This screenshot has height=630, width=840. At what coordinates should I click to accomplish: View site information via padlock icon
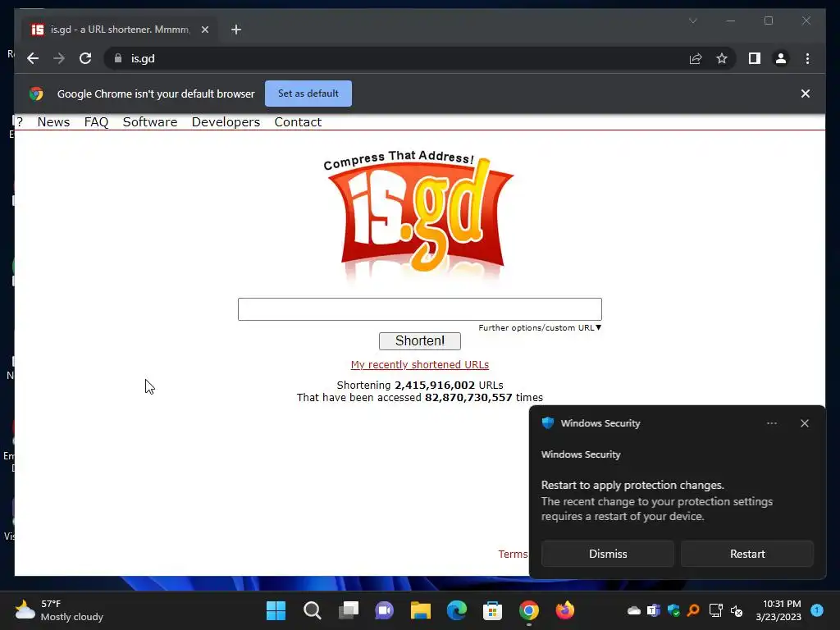(x=118, y=58)
